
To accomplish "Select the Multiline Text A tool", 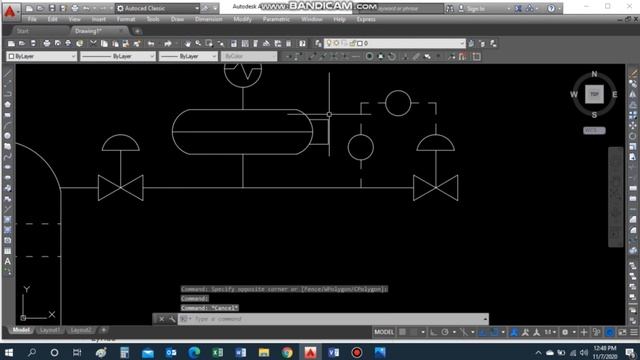I will point(8,261).
